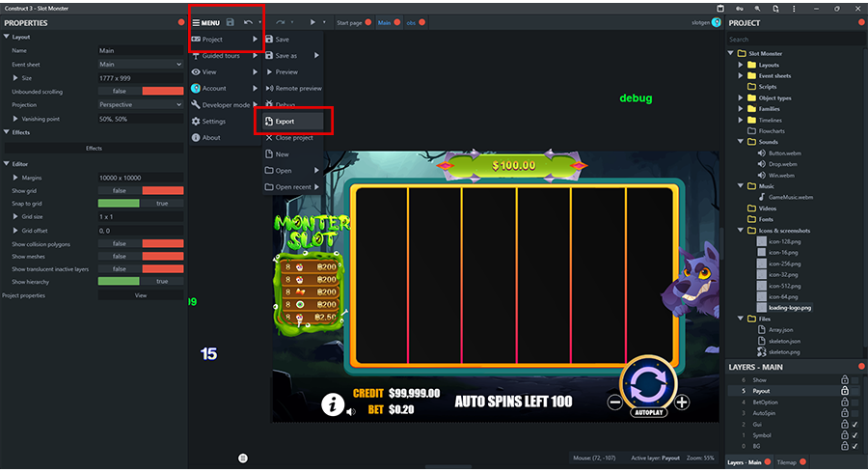Open the Settings menu item
Viewport: 868px width, 472px height.
225,122
